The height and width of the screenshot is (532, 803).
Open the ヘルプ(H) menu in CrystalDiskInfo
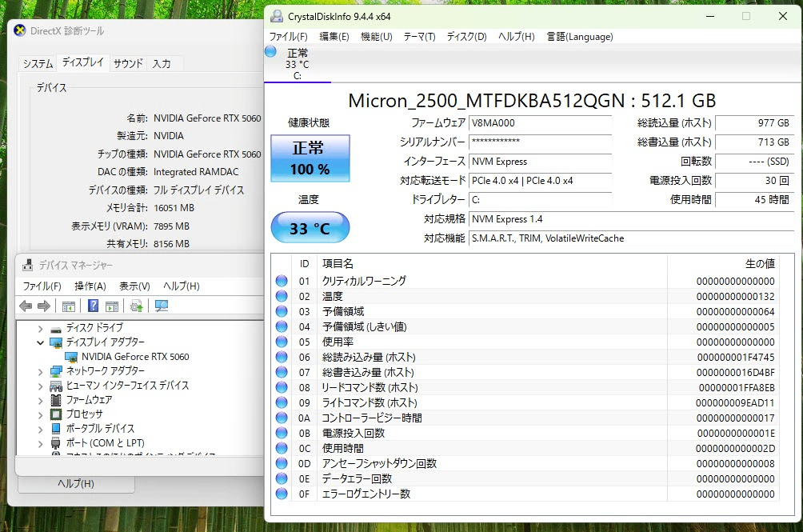click(516, 36)
